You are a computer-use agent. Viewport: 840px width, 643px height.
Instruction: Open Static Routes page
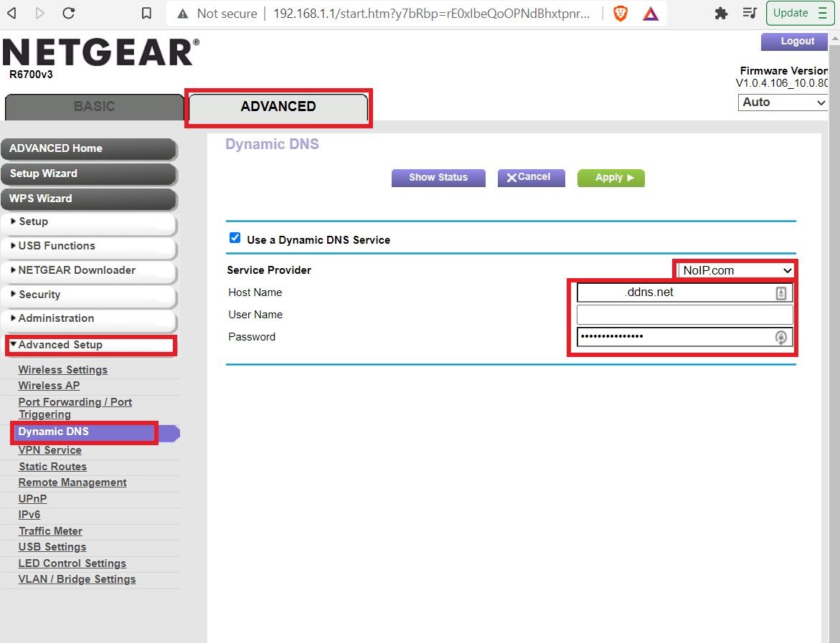52,467
